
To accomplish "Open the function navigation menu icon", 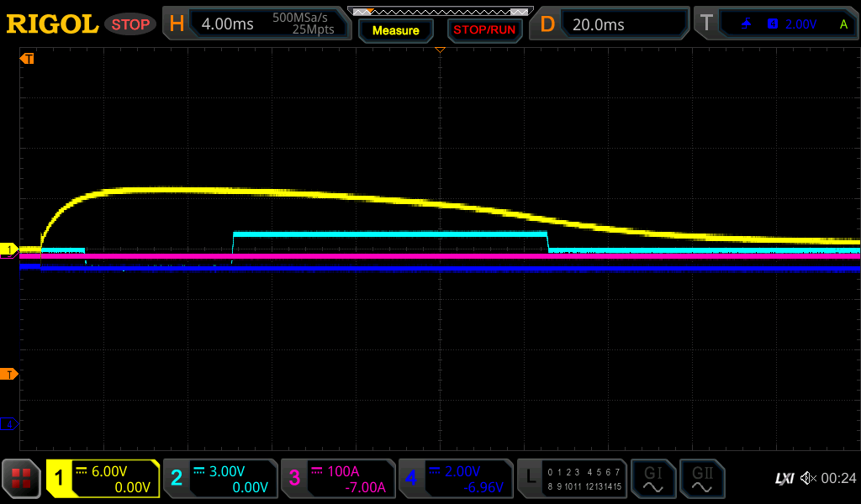I will point(21,479).
